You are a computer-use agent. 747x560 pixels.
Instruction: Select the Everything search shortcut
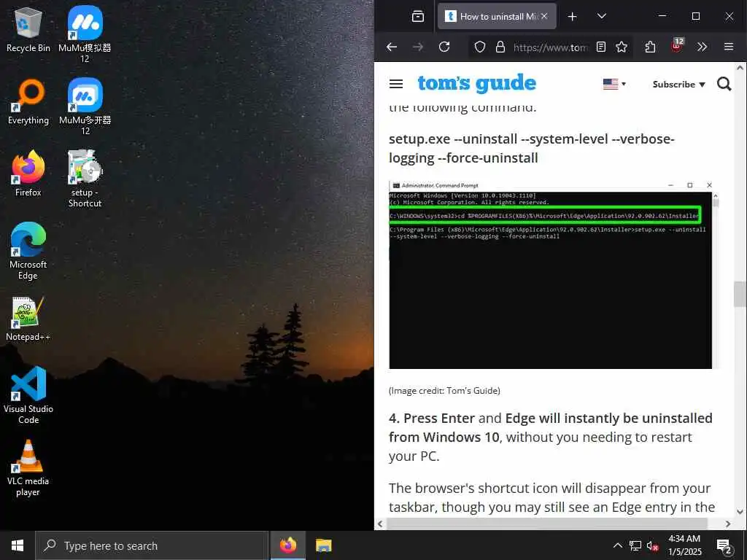pos(28,102)
